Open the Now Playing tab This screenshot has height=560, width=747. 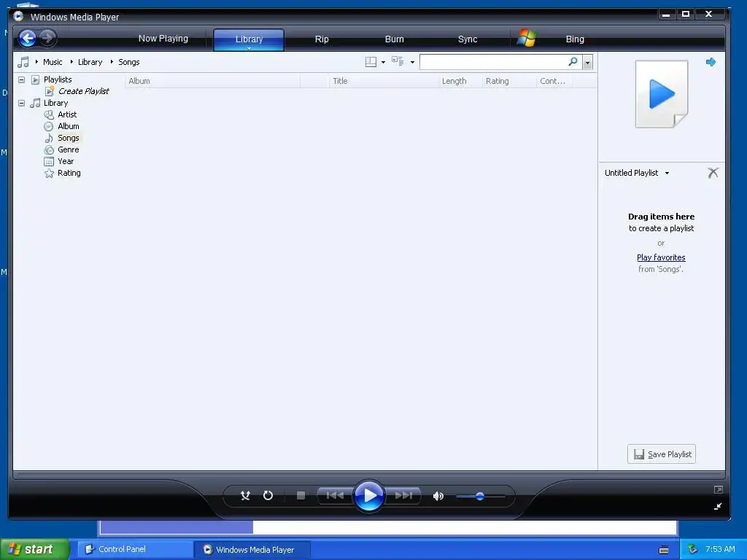point(163,39)
